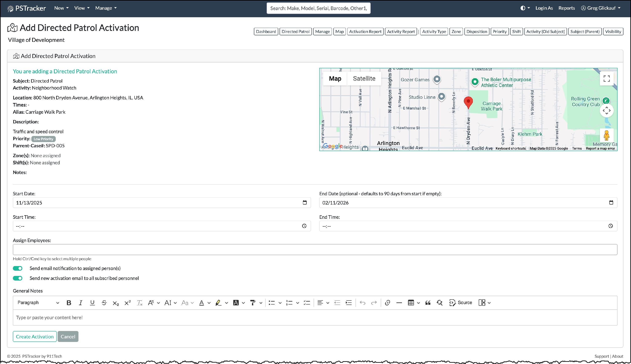
Task: Open the Activation Report tab
Action: [365, 32]
